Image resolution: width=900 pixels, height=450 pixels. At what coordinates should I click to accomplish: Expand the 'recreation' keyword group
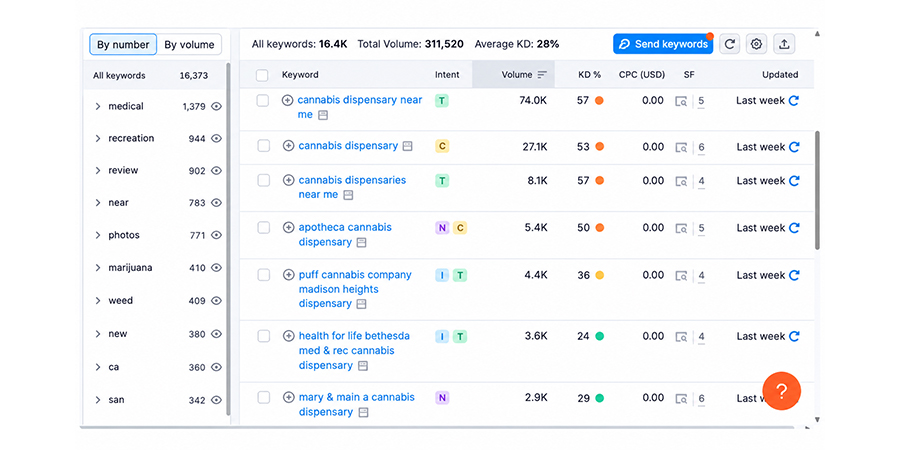[x=98, y=138]
